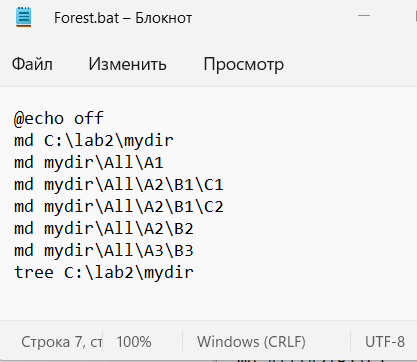
Task: Open the Просмотр menu
Action: point(244,64)
